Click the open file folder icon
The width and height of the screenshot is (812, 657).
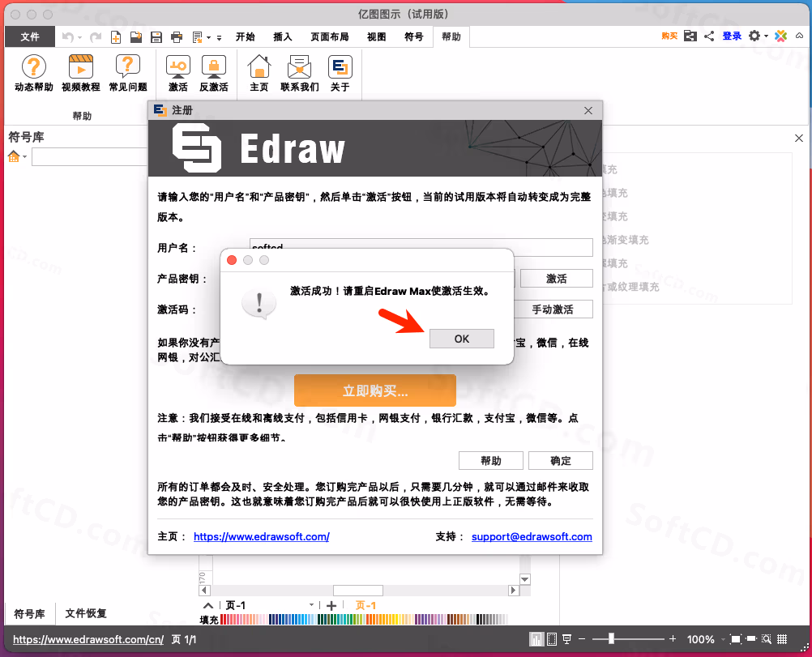click(136, 36)
